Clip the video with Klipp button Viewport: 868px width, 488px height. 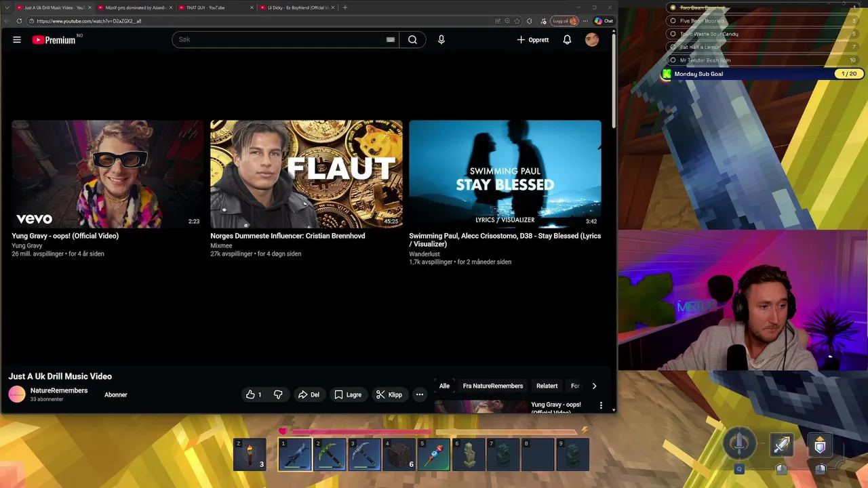click(389, 394)
